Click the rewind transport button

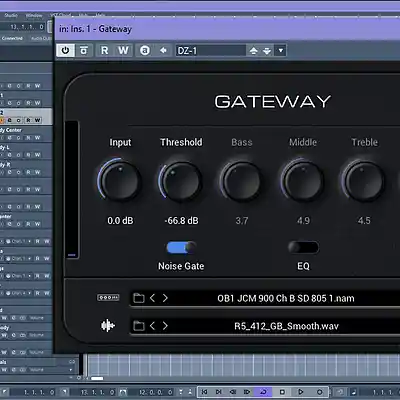pyautogui.click(x=233, y=392)
